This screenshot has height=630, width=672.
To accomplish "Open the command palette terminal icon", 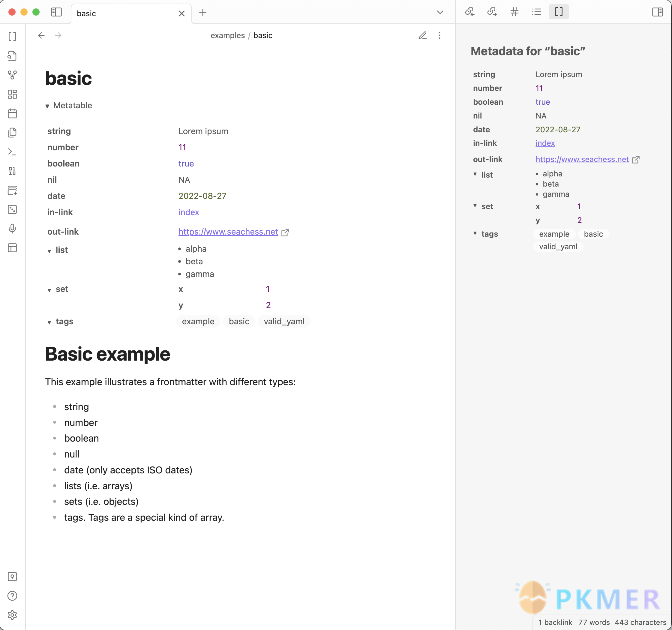I will (x=12, y=152).
